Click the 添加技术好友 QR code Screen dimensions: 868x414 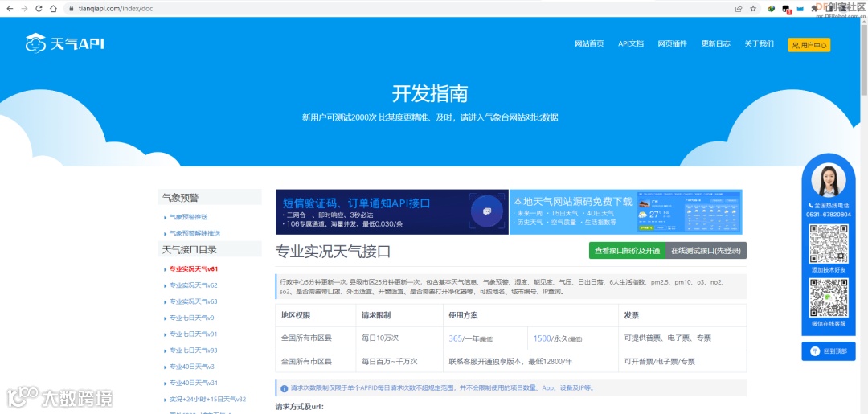coord(829,244)
